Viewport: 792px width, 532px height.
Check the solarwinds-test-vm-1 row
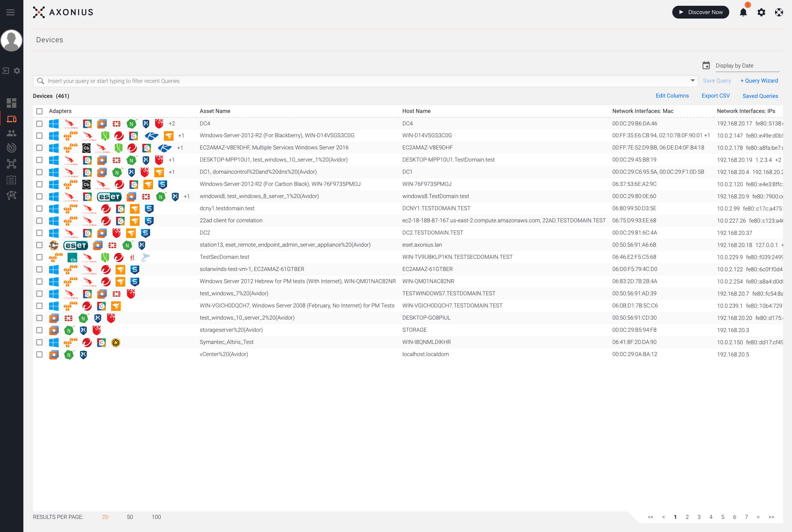tap(39, 269)
